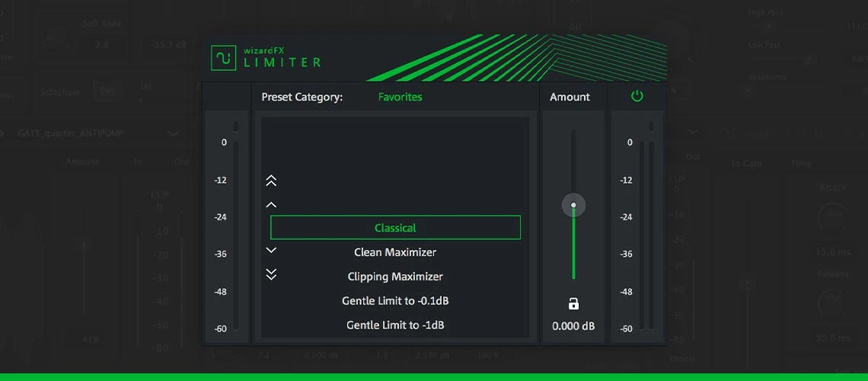This screenshot has width=868, height=381.
Task: Toggle the green power button
Action: pyautogui.click(x=637, y=96)
